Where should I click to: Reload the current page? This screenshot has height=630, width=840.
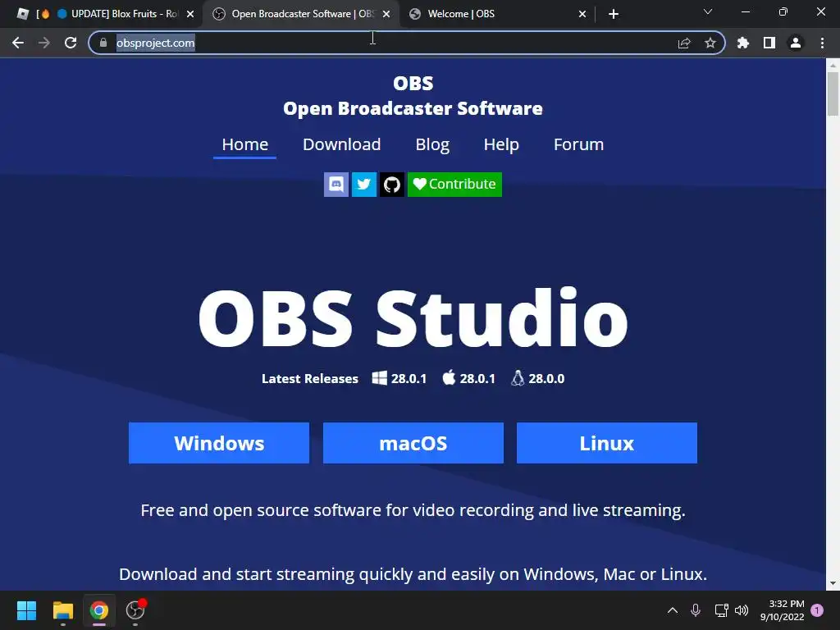pos(71,43)
